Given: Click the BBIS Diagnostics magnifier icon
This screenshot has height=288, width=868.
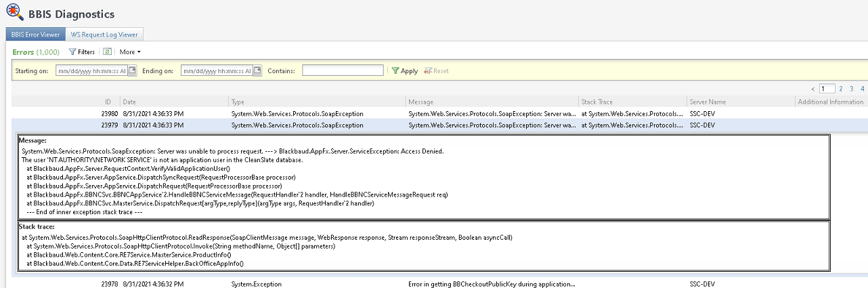Looking at the screenshot, I should point(14,14).
